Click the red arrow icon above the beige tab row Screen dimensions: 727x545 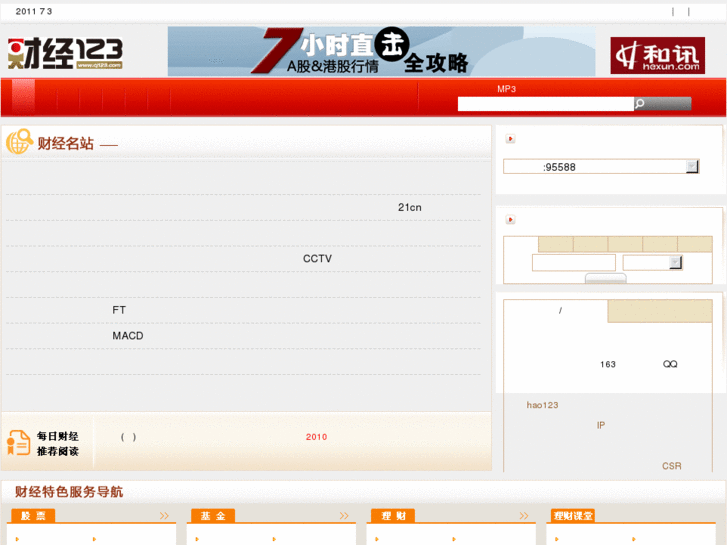(510, 219)
